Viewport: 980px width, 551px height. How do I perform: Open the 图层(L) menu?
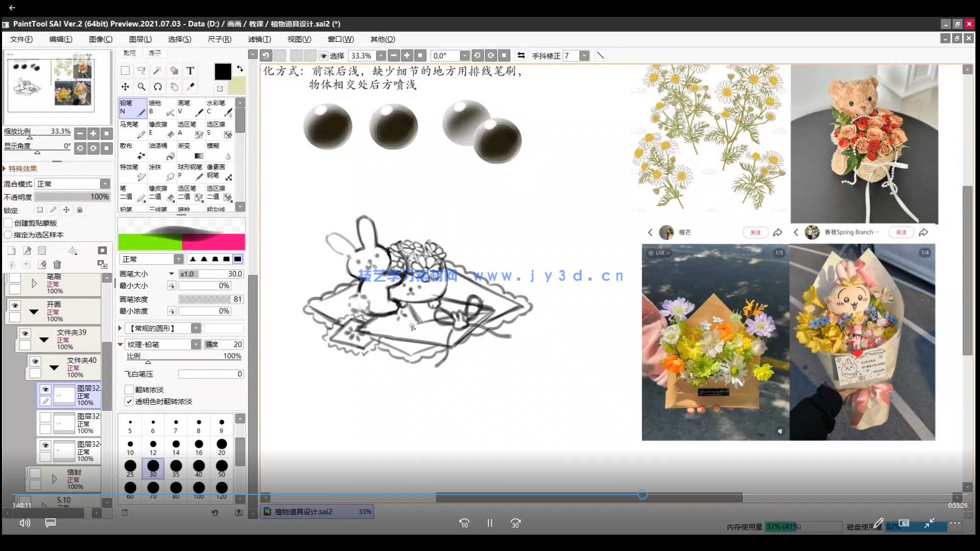pos(140,39)
